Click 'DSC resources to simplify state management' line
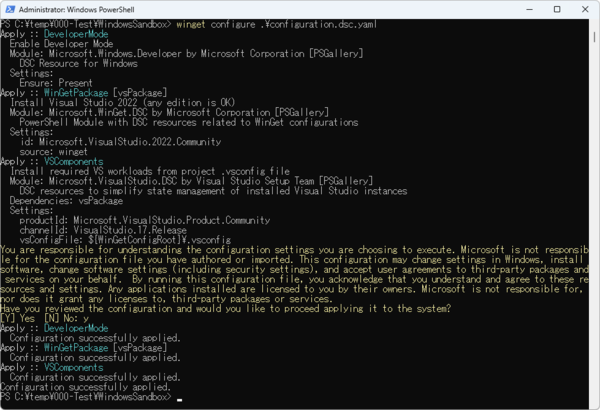 [x=213, y=191]
